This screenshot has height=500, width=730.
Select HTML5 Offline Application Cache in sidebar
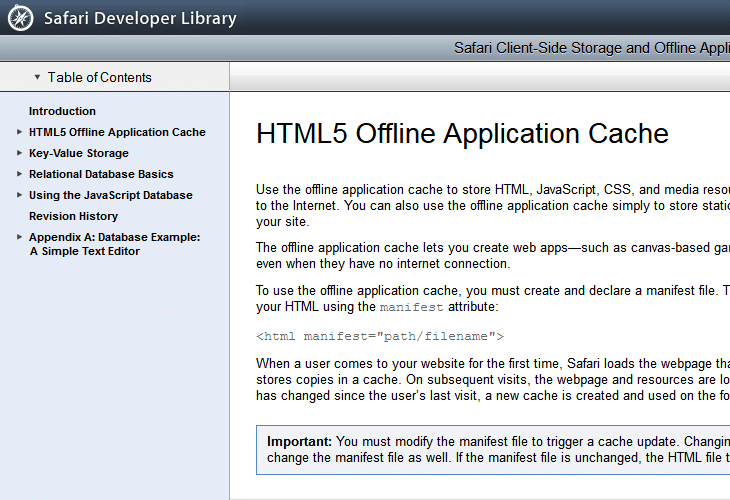pos(117,132)
